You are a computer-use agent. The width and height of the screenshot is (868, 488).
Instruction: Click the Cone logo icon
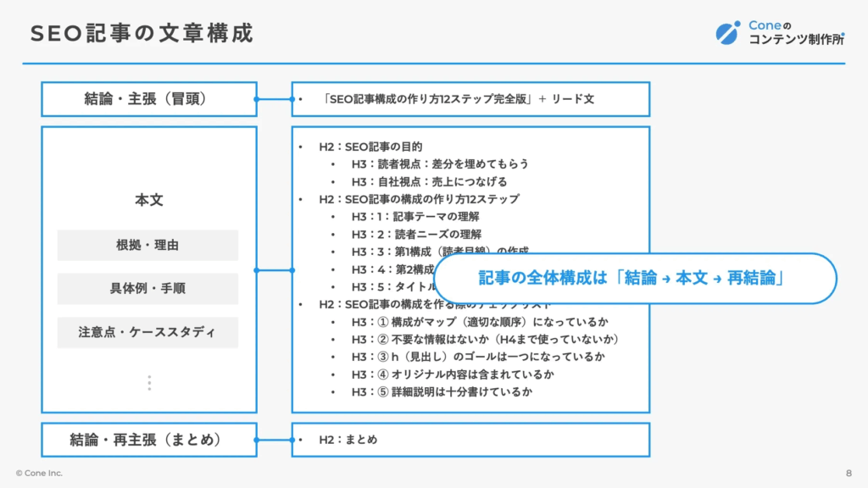click(728, 33)
